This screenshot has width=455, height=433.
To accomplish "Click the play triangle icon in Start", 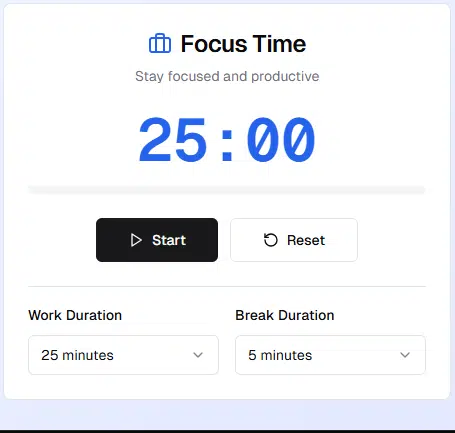I will 136,240.
